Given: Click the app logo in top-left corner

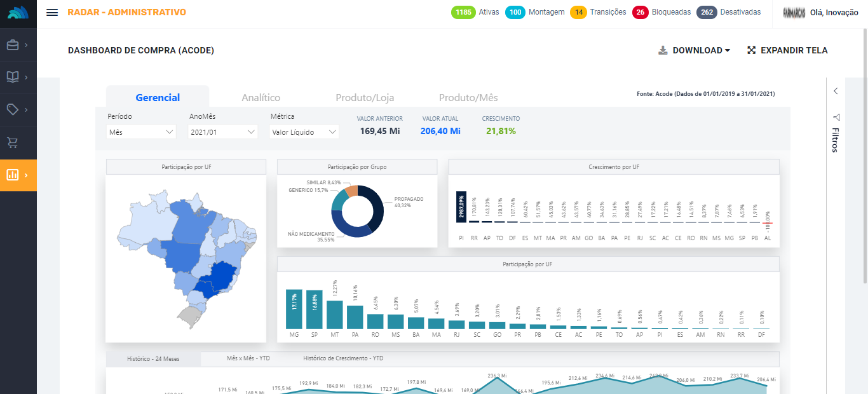Looking at the screenshot, I should [x=18, y=13].
